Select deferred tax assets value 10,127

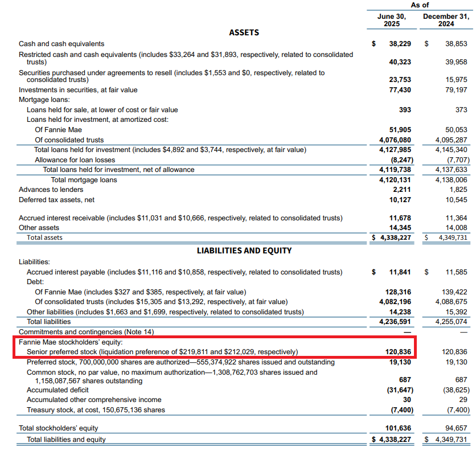(400, 200)
